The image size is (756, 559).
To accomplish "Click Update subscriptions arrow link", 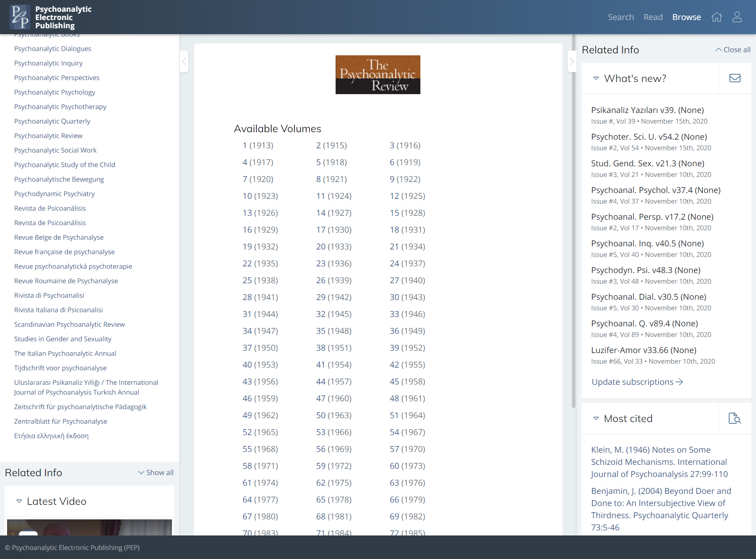I will [637, 382].
